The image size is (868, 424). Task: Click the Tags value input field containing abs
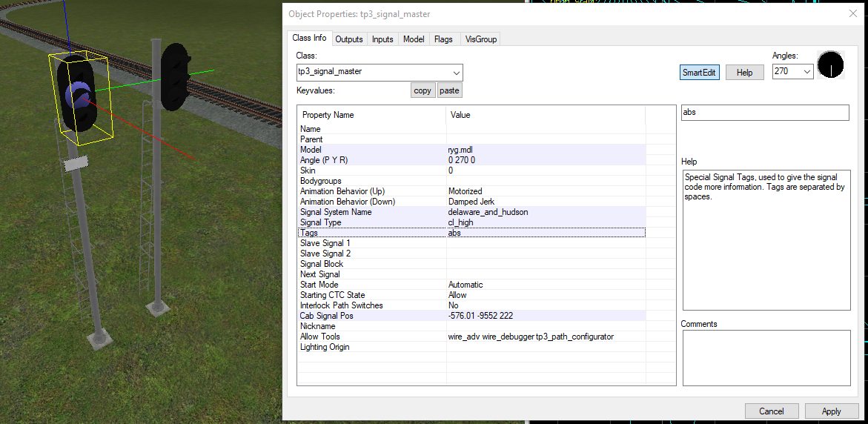[x=764, y=113]
